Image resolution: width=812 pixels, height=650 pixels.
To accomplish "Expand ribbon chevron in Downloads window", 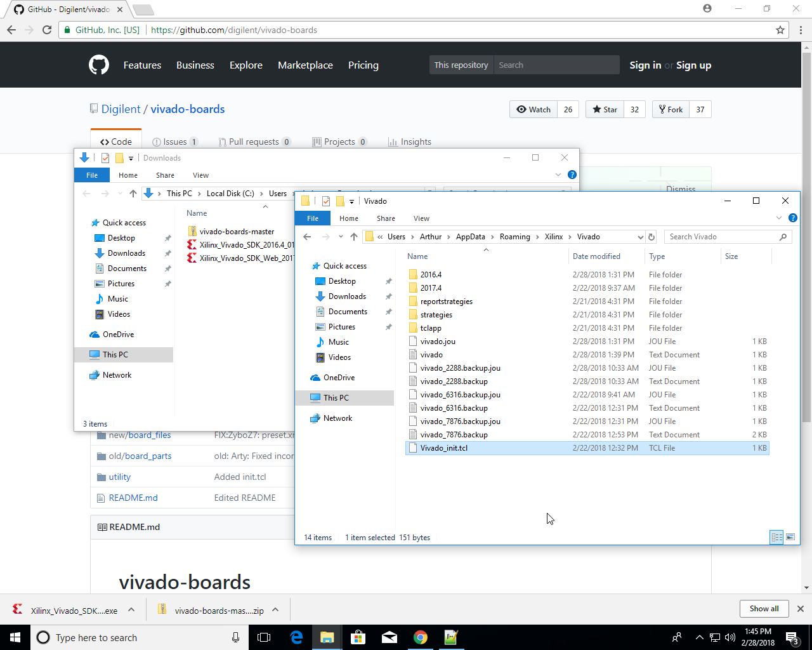I will click(x=558, y=175).
